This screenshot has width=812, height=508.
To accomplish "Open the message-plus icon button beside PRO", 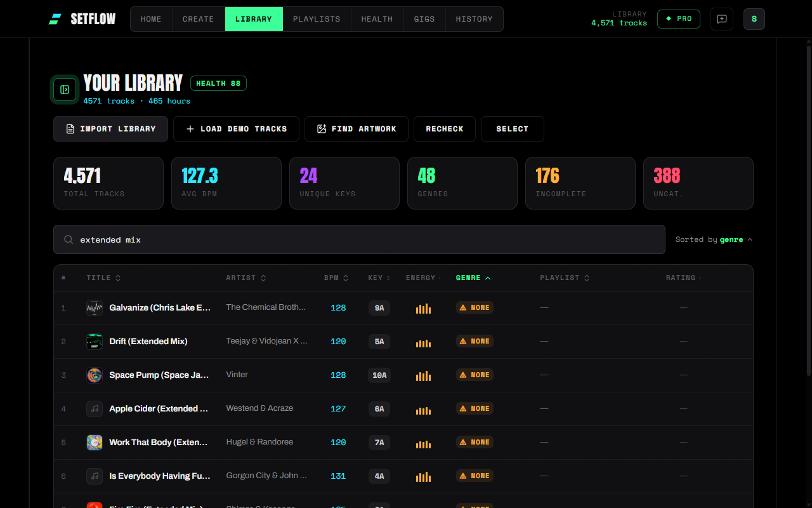I will point(722,19).
